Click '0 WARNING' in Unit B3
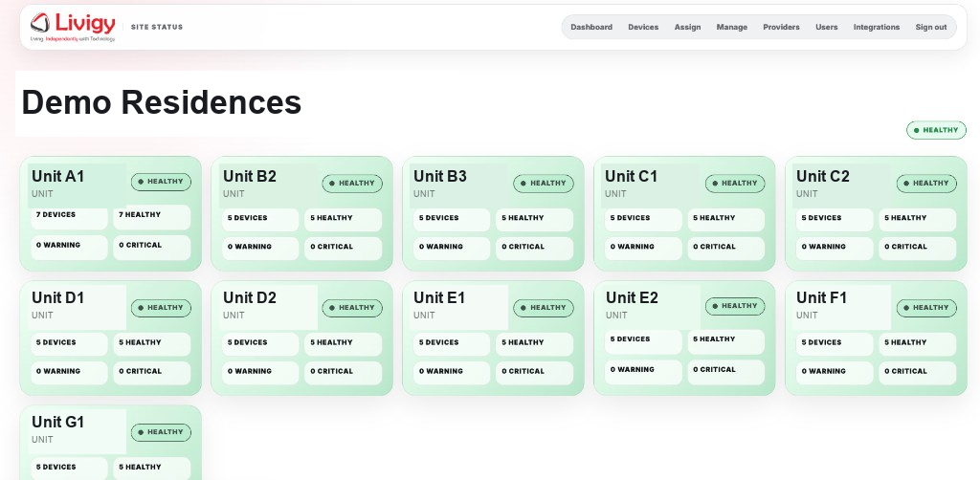Image resolution: width=980 pixels, height=480 pixels. pyautogui.click(x=452, y=249)
